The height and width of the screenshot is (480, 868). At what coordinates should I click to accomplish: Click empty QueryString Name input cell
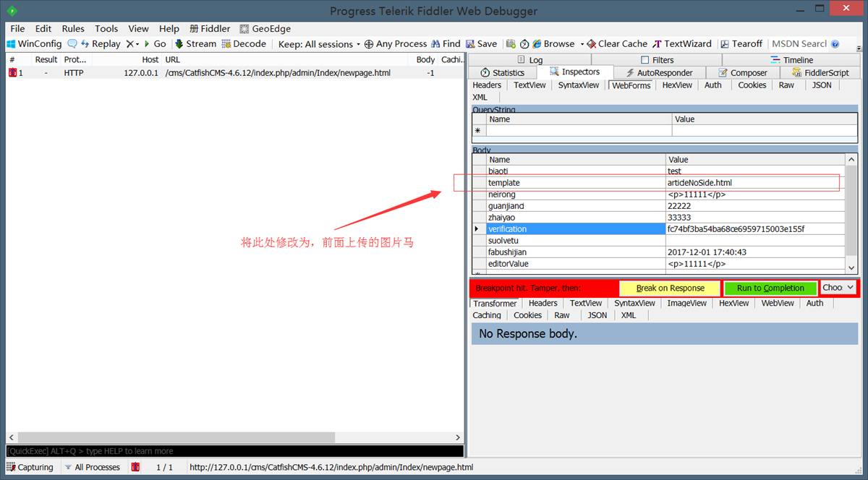tap(579, 131)
